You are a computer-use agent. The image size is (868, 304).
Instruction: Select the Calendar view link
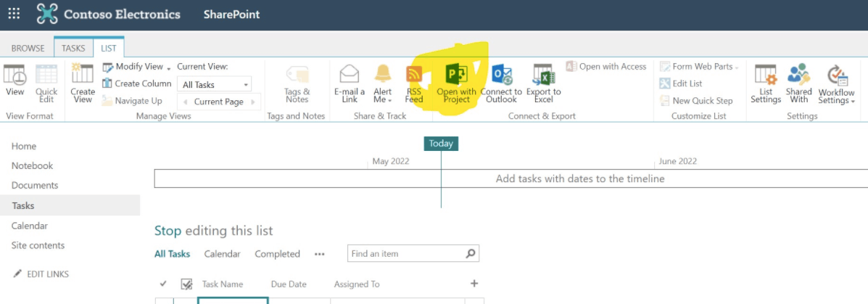click(222, 254)
